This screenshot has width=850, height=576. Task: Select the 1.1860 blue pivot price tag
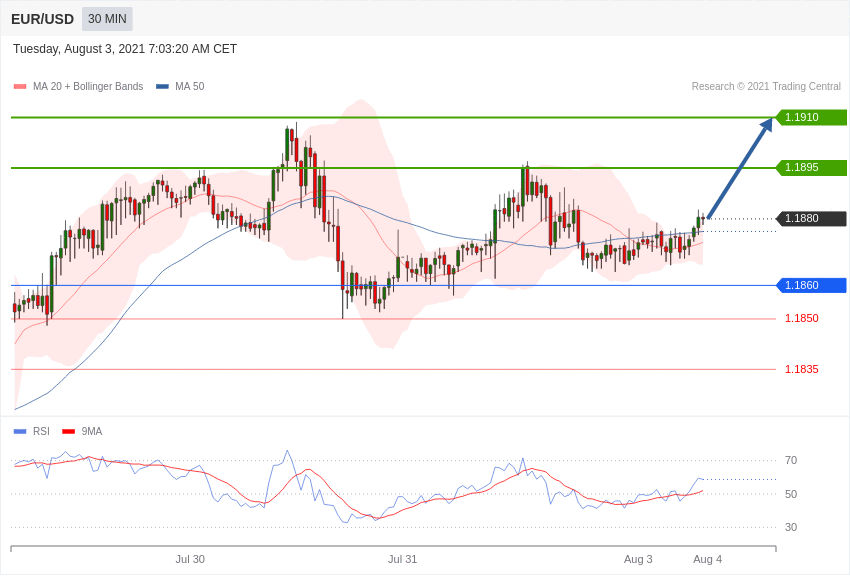click(x=812, y=285)
